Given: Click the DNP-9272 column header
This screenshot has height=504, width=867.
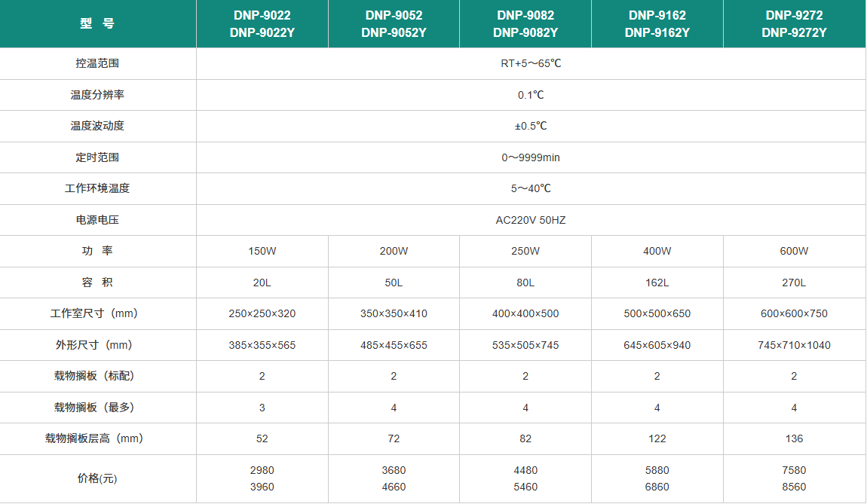Looking at the screenshot, I should pyautogui.click(x=794, y=23).
